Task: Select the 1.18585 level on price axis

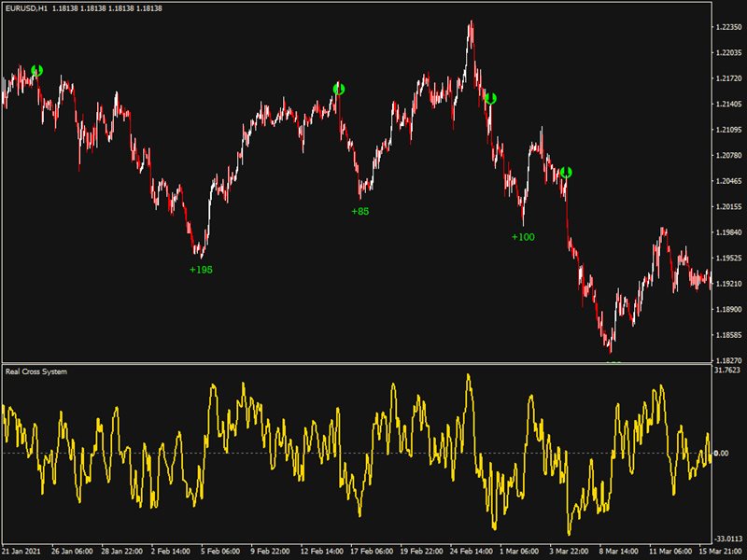Action: click(728, 334)
